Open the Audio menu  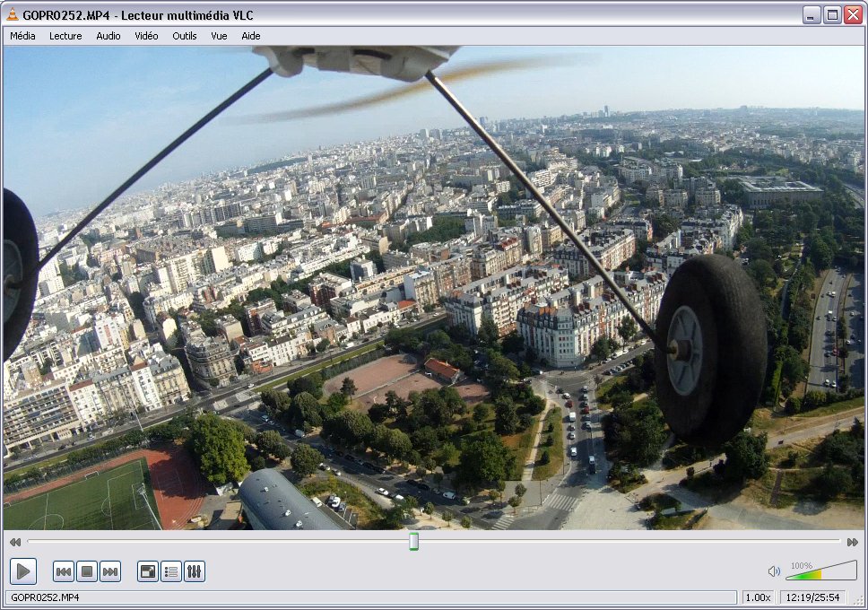pyautogui.click(x=108, y=36)
